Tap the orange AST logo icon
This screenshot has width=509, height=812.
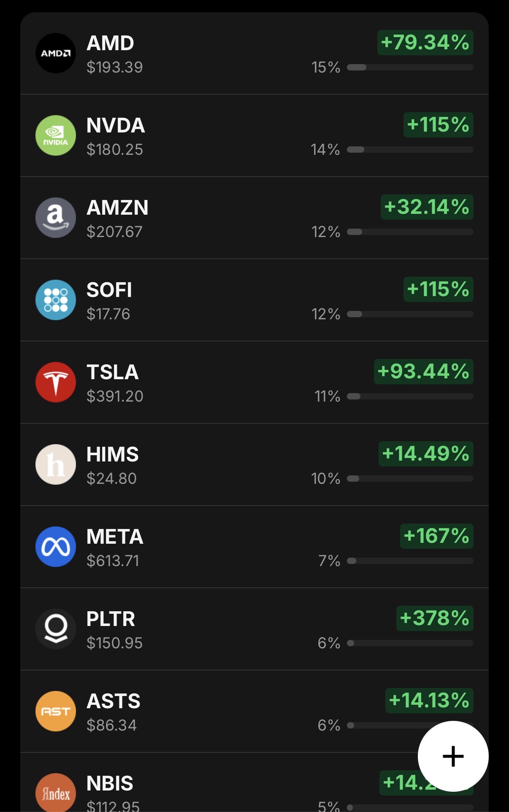tap(56, 711)
